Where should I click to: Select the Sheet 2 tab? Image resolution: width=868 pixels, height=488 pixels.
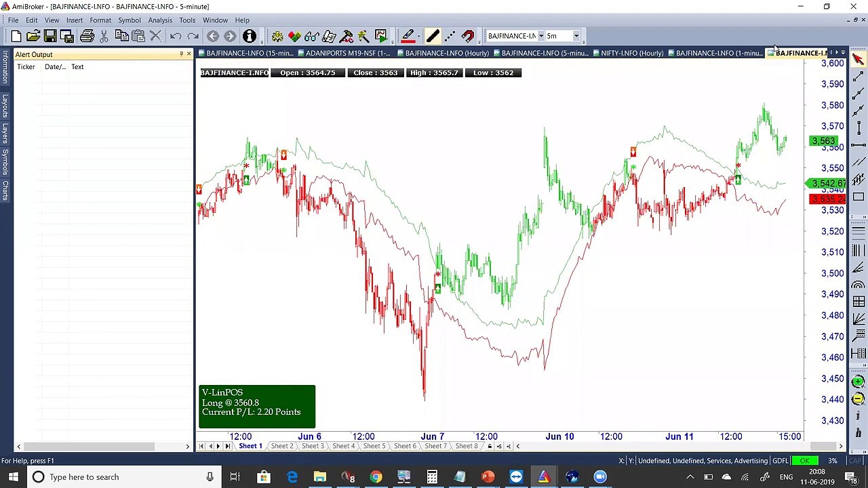(281, 446)
